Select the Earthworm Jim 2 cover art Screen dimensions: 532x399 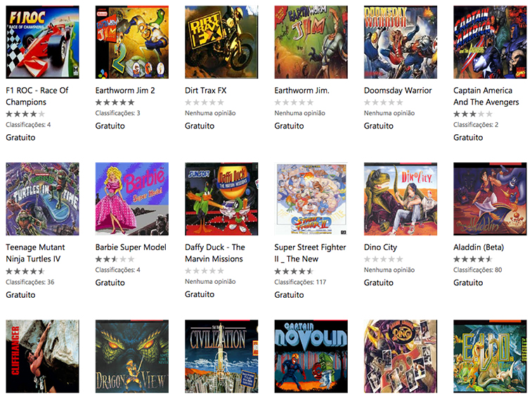pyautogui.click(x=132, y=42)
